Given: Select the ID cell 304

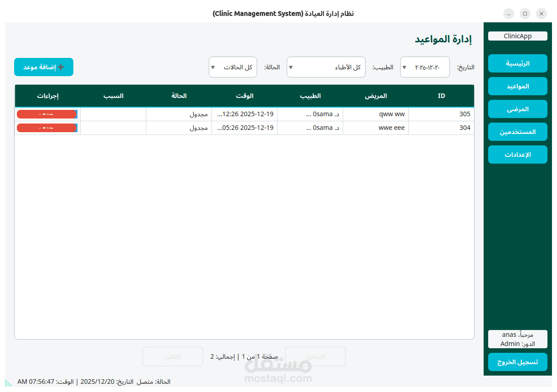Looking at the screenshot, I should coord(441,128).
